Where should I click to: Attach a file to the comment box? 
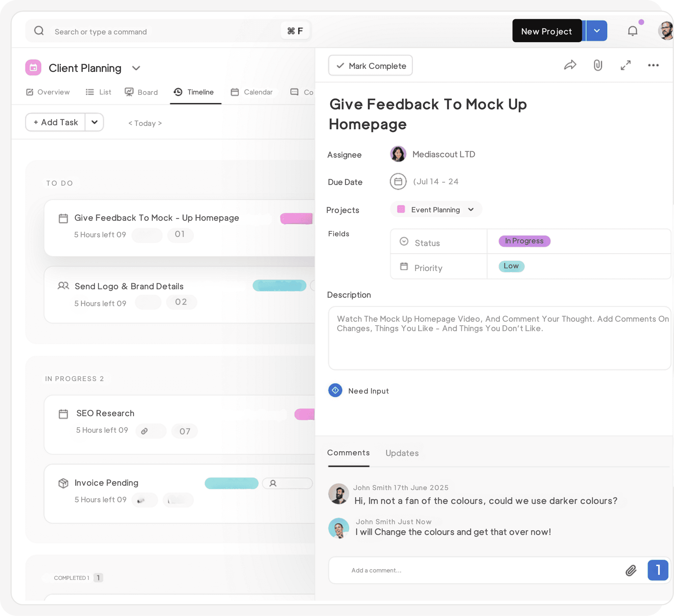click(x=631, y=570)
